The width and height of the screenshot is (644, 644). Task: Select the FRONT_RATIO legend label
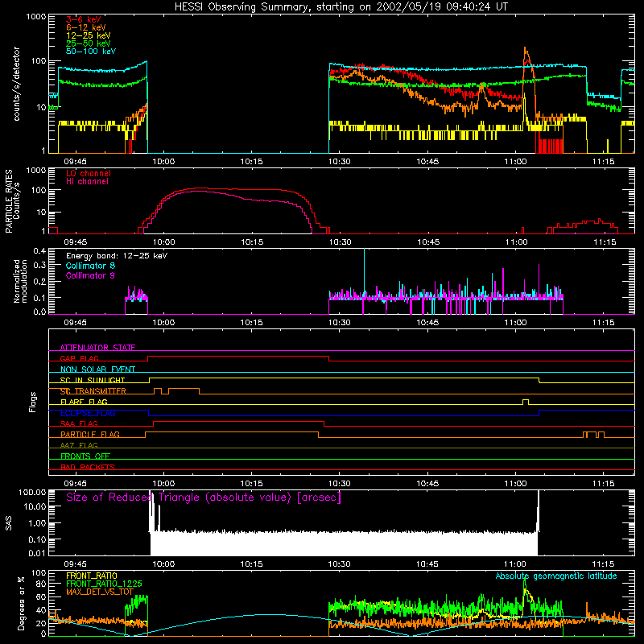pos(92,576)
